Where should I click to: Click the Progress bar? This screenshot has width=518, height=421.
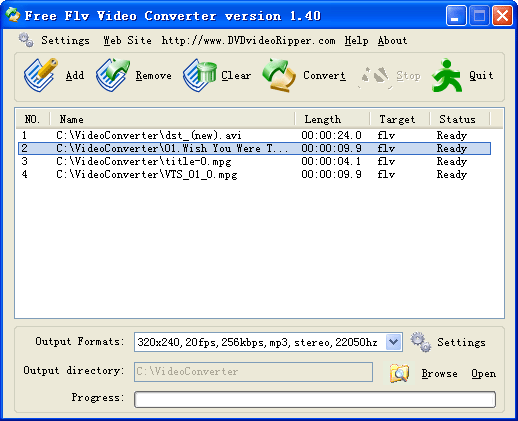pyautogui.click(x=315, y=399)
